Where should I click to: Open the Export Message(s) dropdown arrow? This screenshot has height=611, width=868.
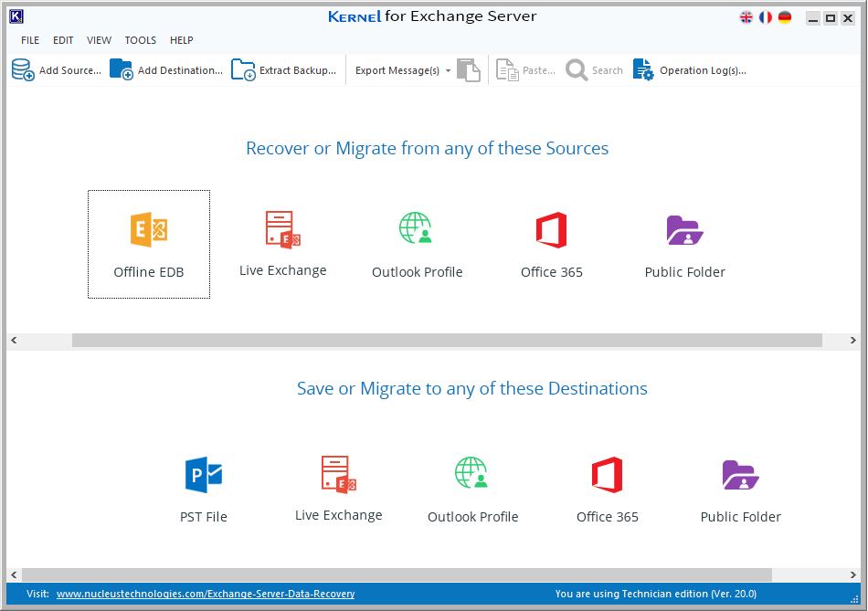tap(448, 71)
